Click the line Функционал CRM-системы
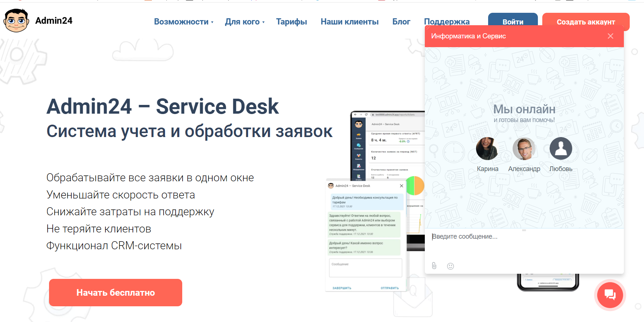The image size is (644, 322). click(x=114, y=246)
